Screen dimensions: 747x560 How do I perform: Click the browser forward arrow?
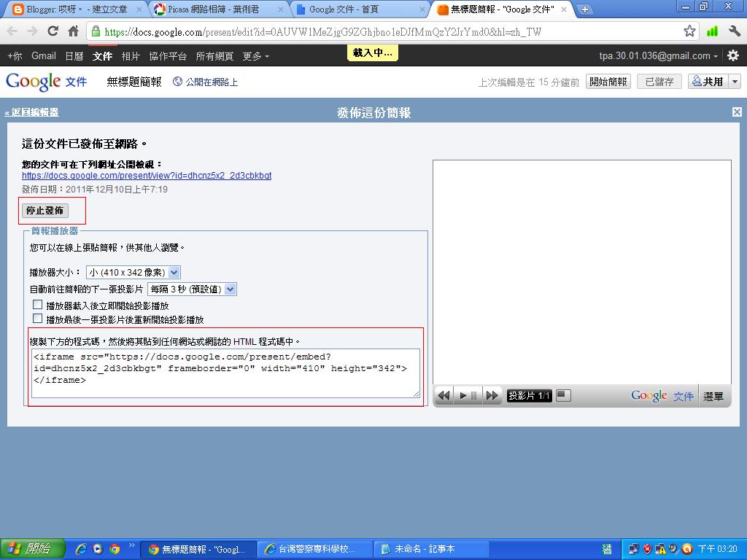click(x=32, y=31)
